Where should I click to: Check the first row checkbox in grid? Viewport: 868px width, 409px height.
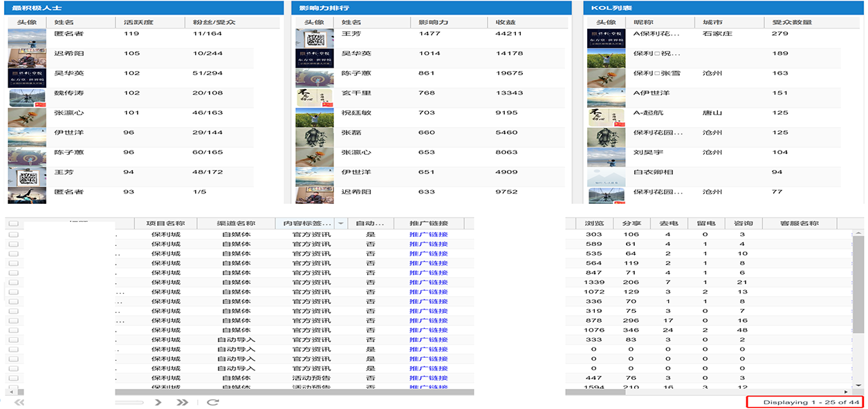13,235
